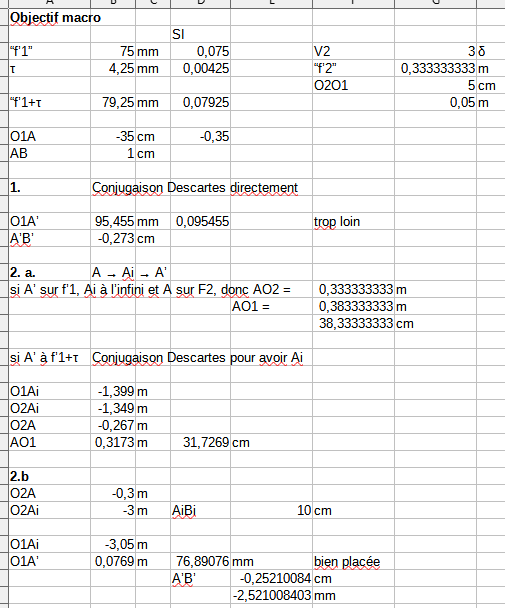Select the cell with value 5 cm for O2O1
505x608 pixels.
(x=435, y=85)
